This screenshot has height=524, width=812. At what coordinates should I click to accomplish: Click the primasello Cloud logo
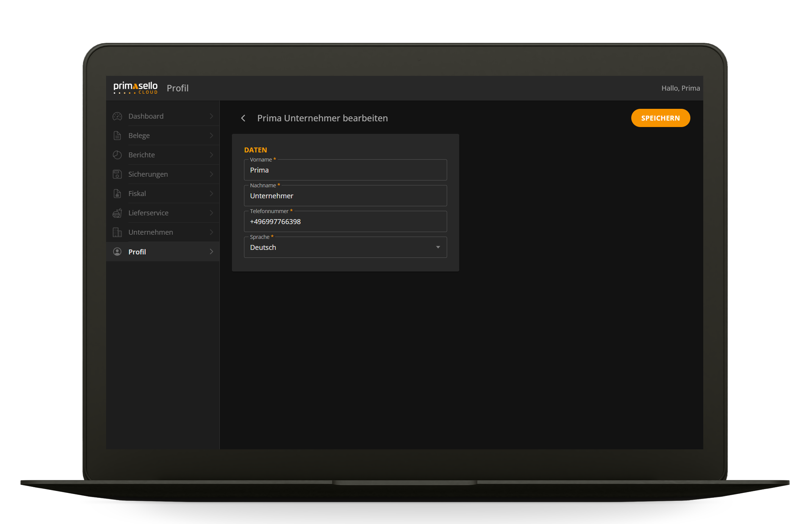click(x=135, y=88)
